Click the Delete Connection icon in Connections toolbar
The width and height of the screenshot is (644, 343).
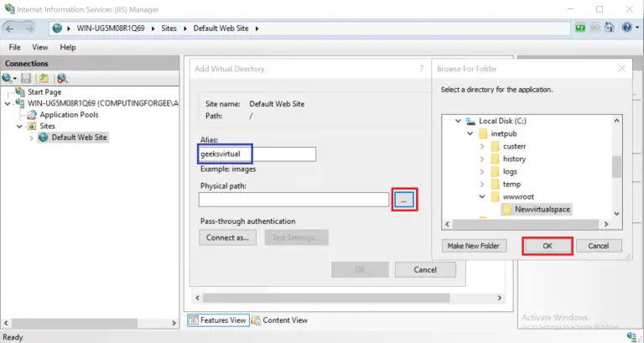click(x=61, y=78)
